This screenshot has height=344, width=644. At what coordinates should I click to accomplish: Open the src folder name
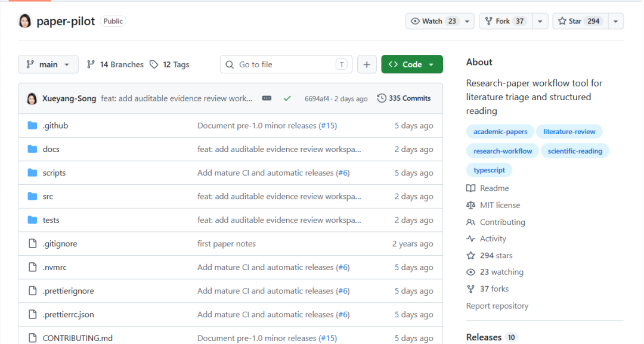[48, 196]
